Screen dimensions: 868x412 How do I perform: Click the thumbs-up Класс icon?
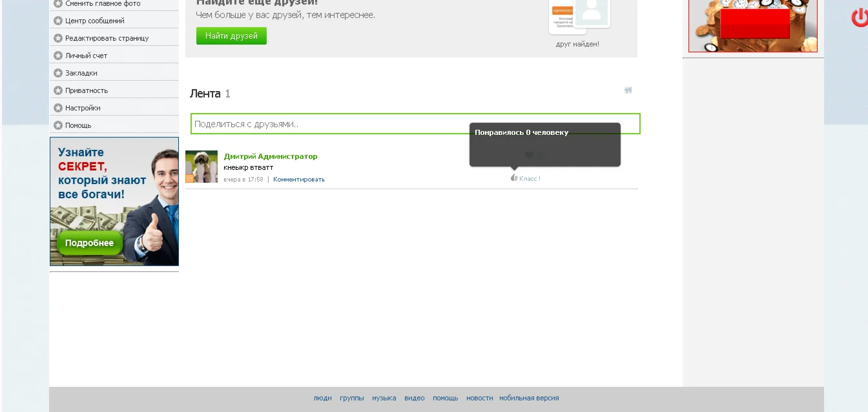pos(514,178)
